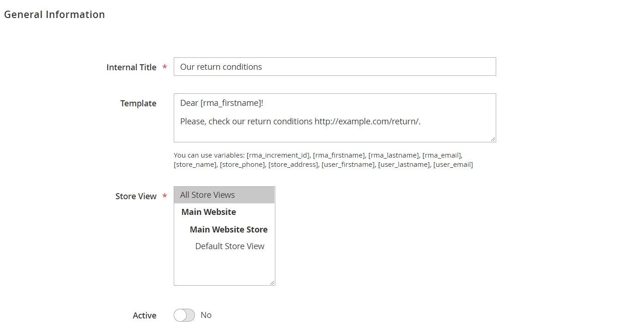Image resolution: width=644 pixels, height=330 pixels.
Task: Click the General Information heading
Action: (55, 15)
